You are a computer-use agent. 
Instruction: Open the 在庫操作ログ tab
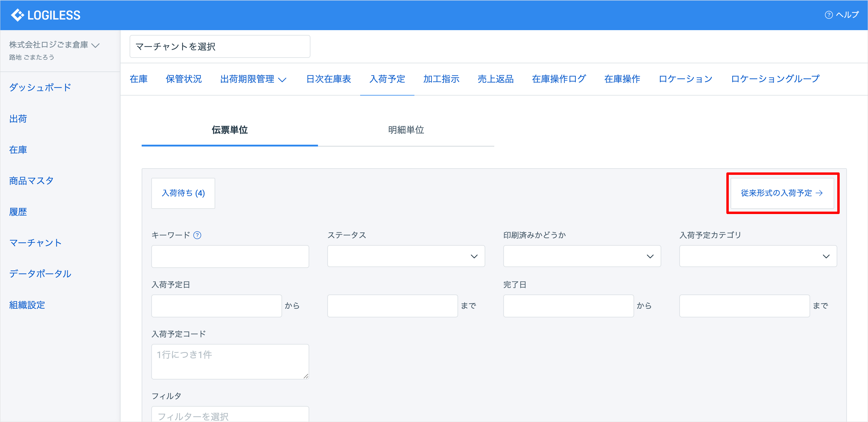tap(559, 79)
